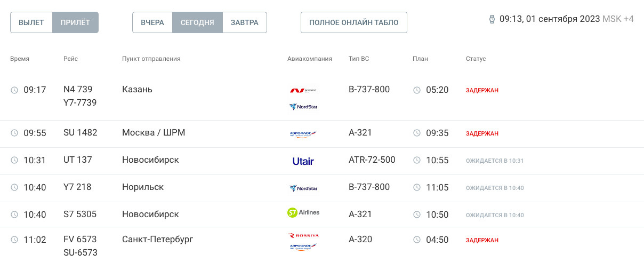Click clock icon next to 09:17 arrival
This screenshot has width=644, height=262.
[x=14, y=90]
